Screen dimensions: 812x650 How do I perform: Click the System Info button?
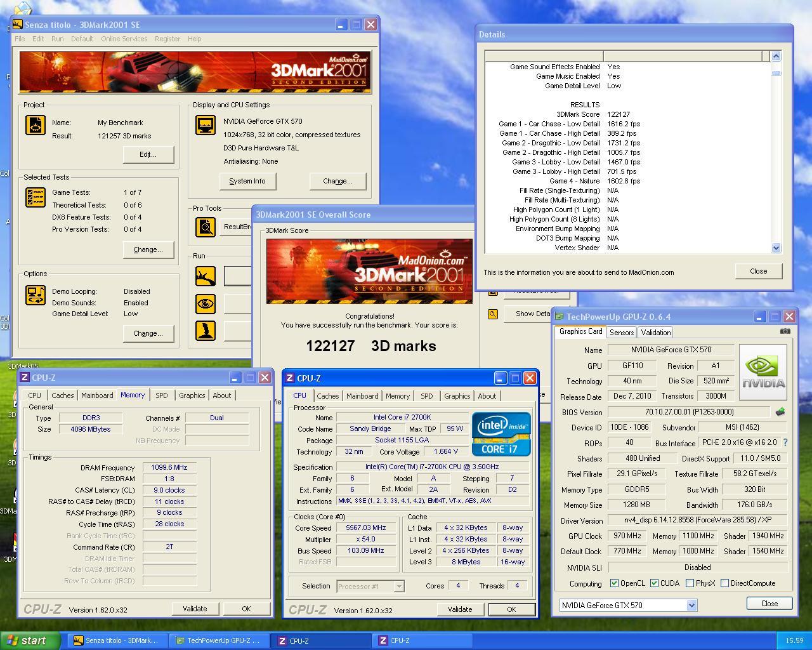coord(247,181)
